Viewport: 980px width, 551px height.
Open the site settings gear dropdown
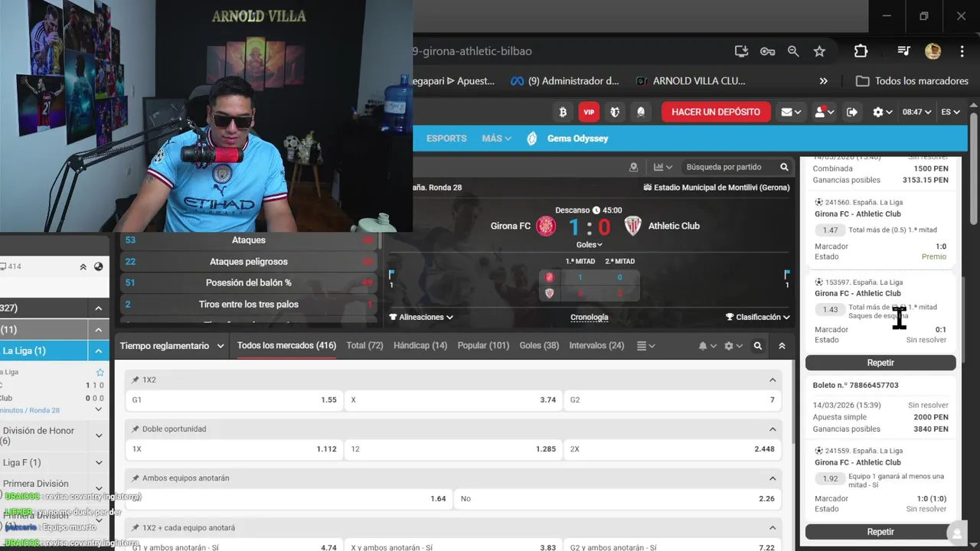(x=882, y=112)
